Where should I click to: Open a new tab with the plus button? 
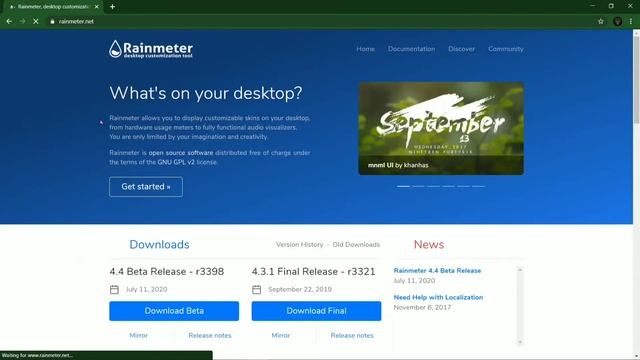coord(112,7)
